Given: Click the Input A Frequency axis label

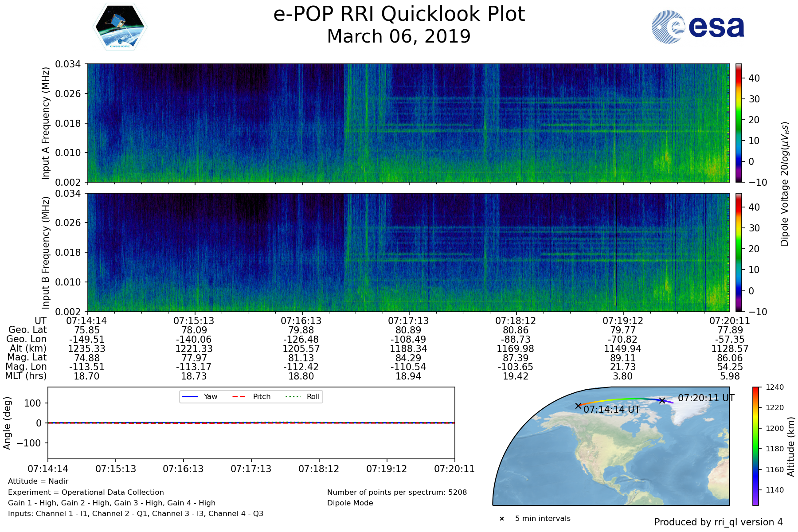Looking at the screenshot, I should (46, 123).
